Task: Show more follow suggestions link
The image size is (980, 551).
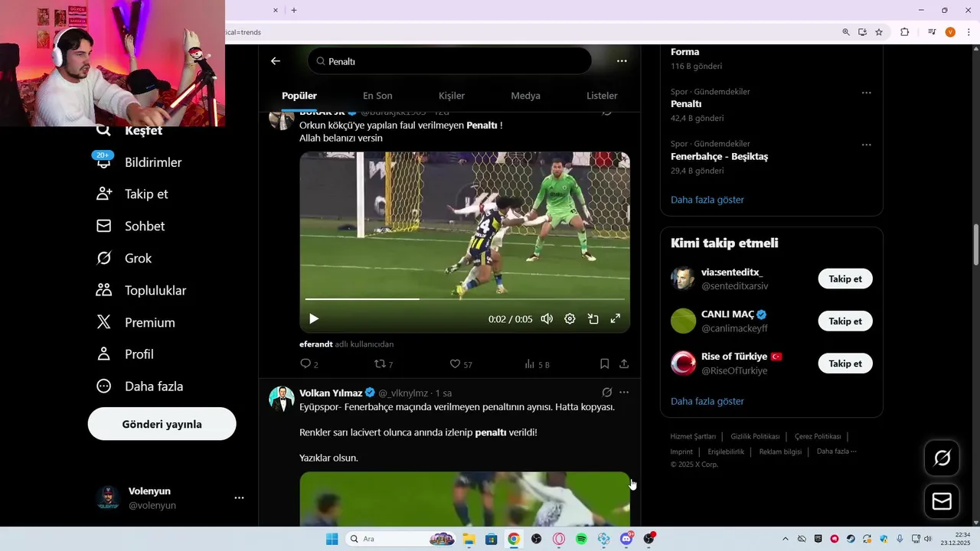Action: coord(707,401)
